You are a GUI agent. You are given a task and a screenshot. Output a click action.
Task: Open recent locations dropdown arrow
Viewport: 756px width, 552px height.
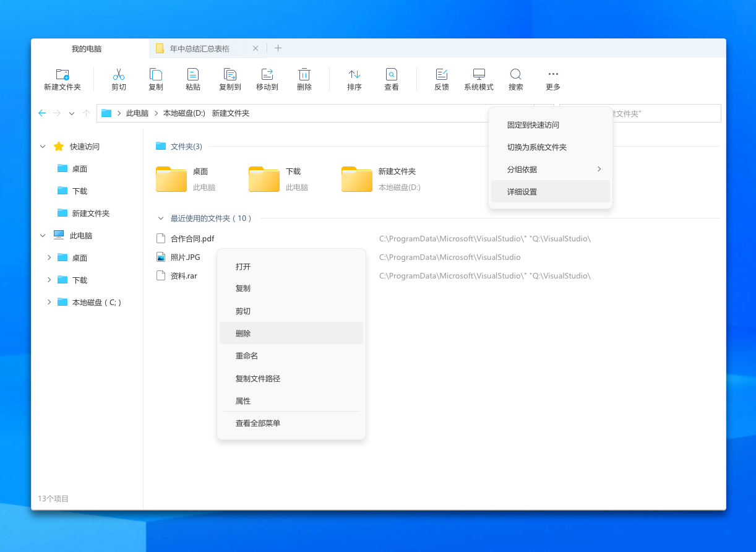pos(72,113)
